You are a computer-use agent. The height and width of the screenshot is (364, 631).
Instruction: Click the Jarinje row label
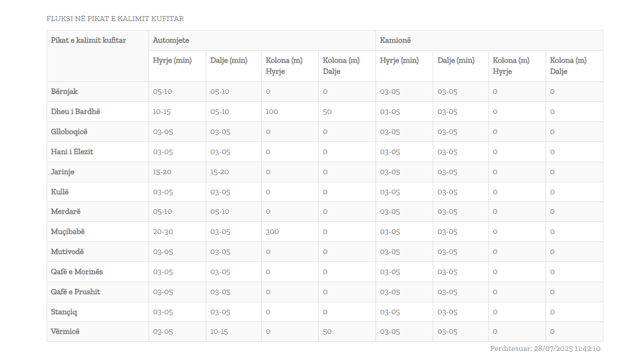[x=63, y=172]
